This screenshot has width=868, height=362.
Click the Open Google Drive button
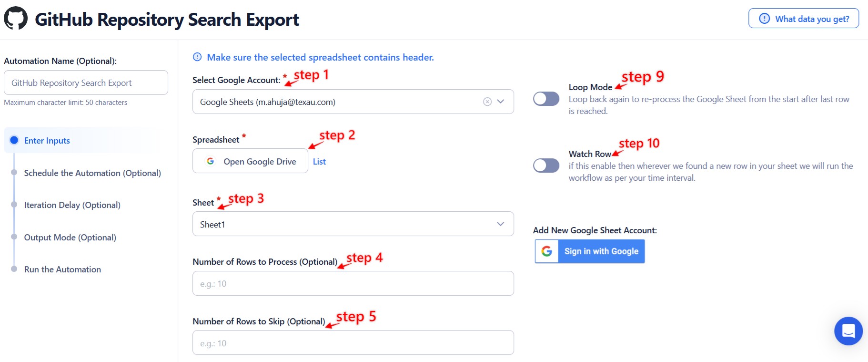250,161
